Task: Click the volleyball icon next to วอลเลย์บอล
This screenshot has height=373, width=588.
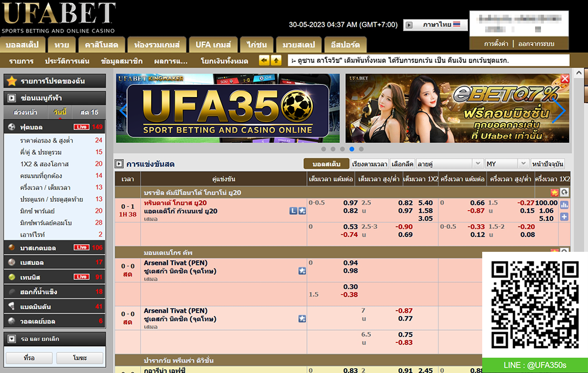Action: [12, 321]
